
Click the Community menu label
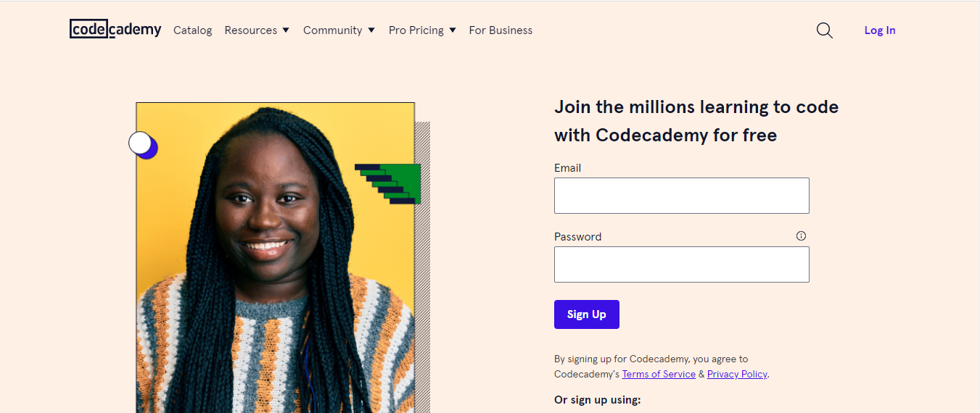(332, 30)
